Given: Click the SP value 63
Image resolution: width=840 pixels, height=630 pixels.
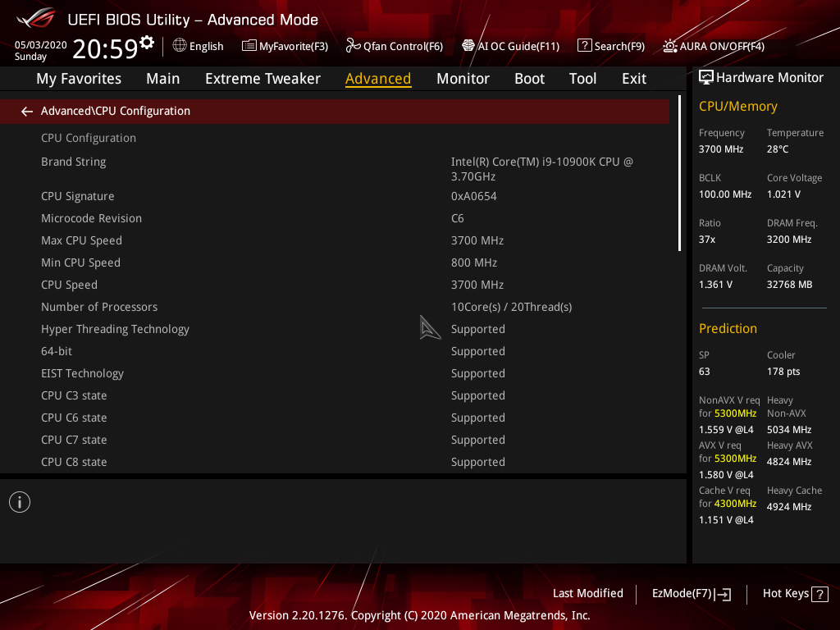Looking at the screenshot, I should (x=704, y=372).
